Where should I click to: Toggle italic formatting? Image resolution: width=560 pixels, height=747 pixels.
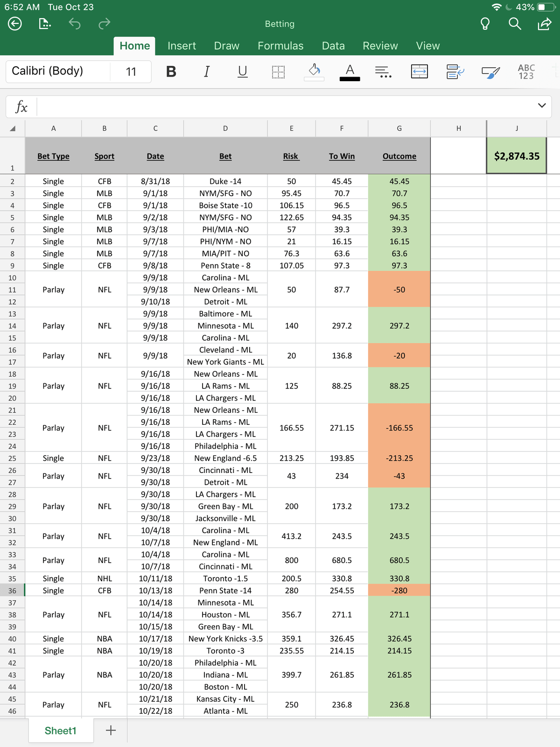coord(207,71)
